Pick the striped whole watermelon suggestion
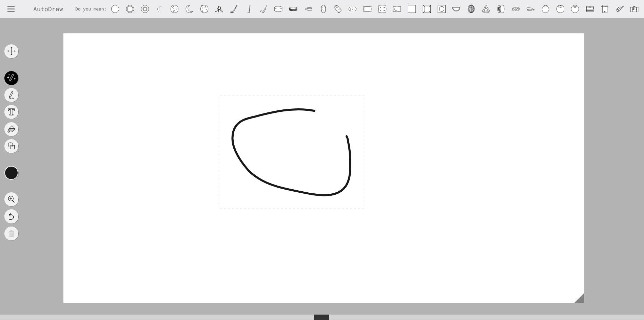The width and height of the screenshot is (644, 320). pyautogui.click(x=471, y=9)
